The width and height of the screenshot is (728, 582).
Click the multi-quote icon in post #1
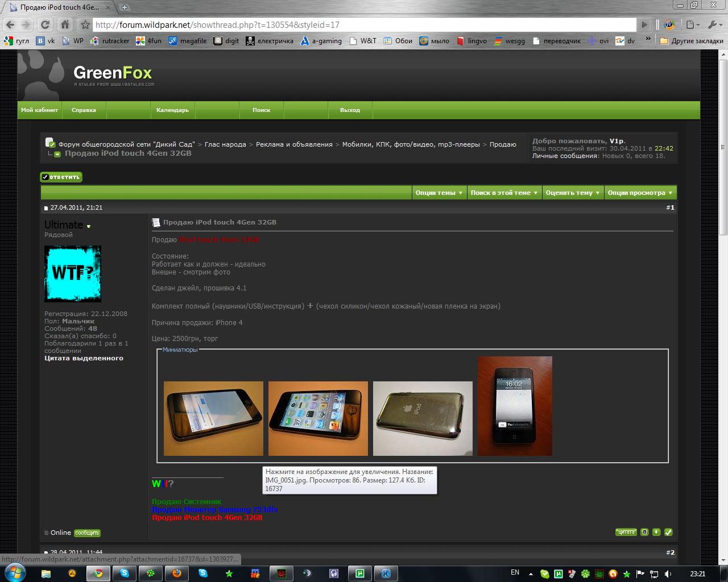[x=644, y=532]
